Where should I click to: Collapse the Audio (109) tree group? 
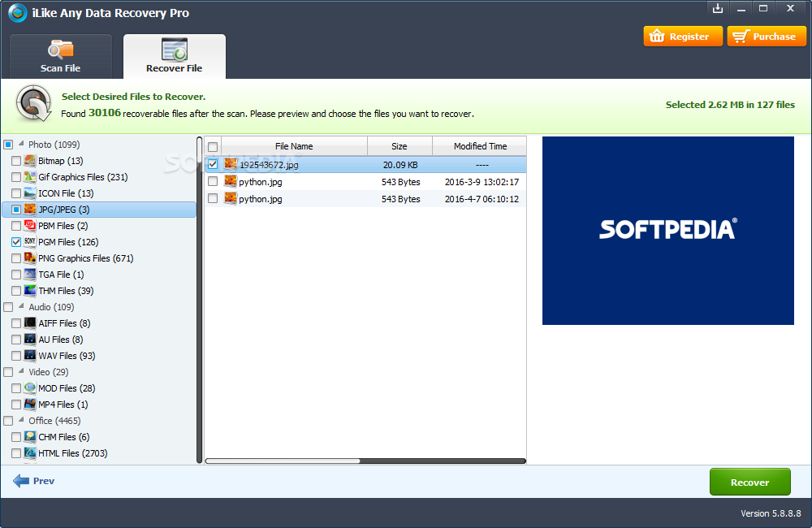pos(21,306)
